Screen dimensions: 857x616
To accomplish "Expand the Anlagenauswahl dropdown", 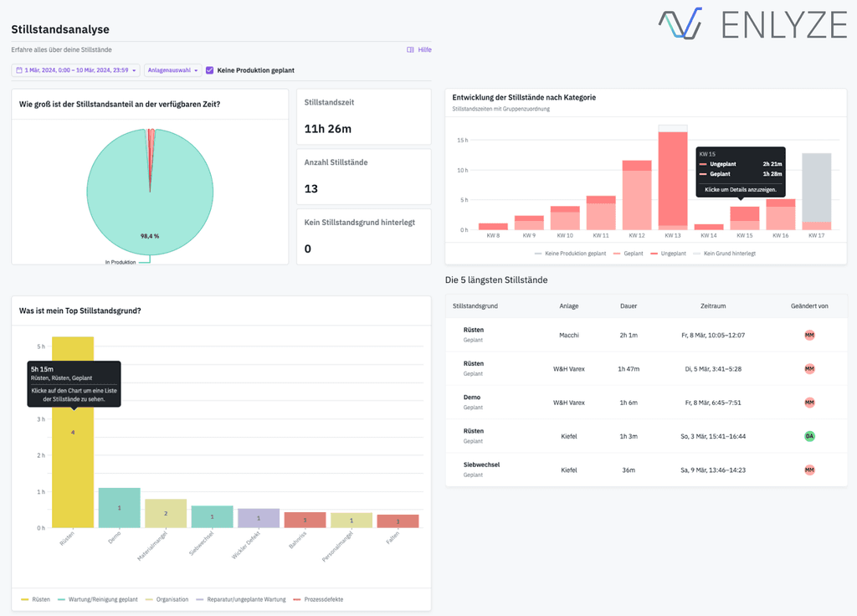I will (172, 70).
